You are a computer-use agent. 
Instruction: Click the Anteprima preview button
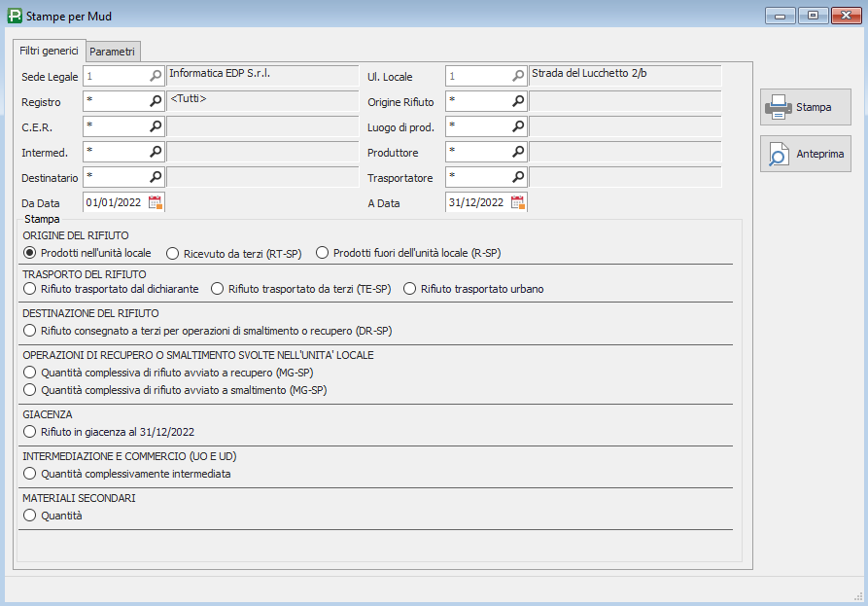[x=806, y=154]
